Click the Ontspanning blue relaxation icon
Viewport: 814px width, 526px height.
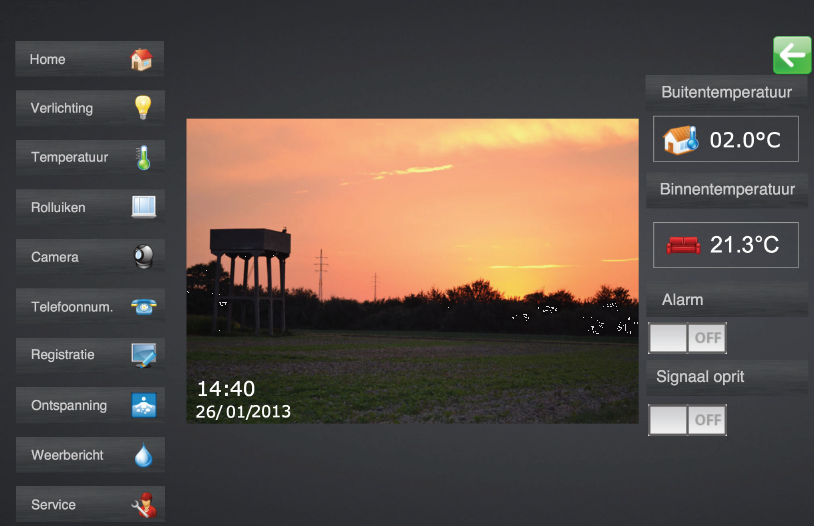tap(144, 405)
